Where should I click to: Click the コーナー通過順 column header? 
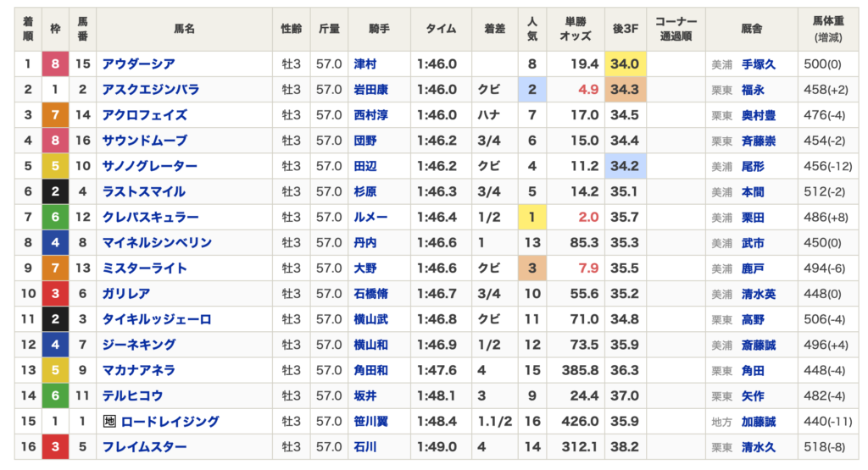tap(676, 29)
